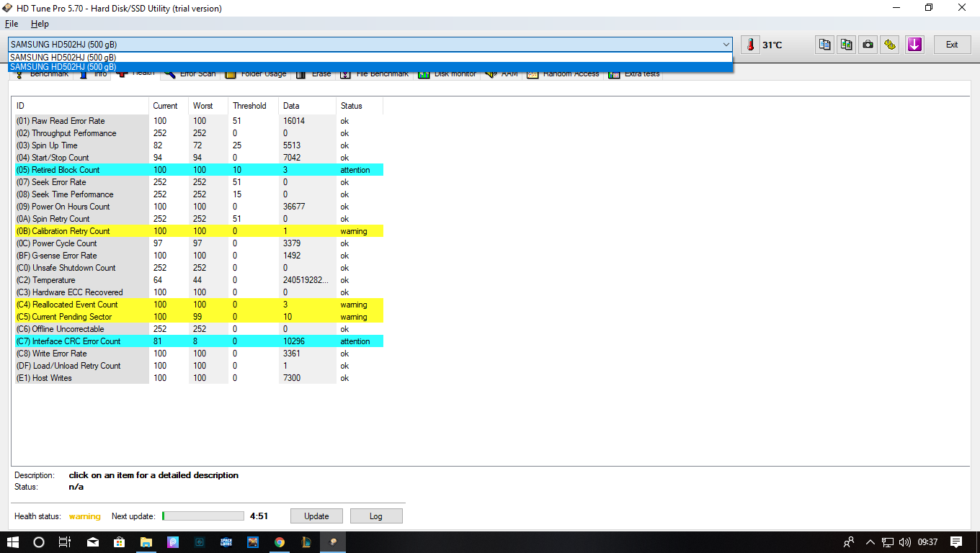The width and height of the screenshot is (980, 553).
Task: Switch to the Erase tab
Action: coord(314,73)
